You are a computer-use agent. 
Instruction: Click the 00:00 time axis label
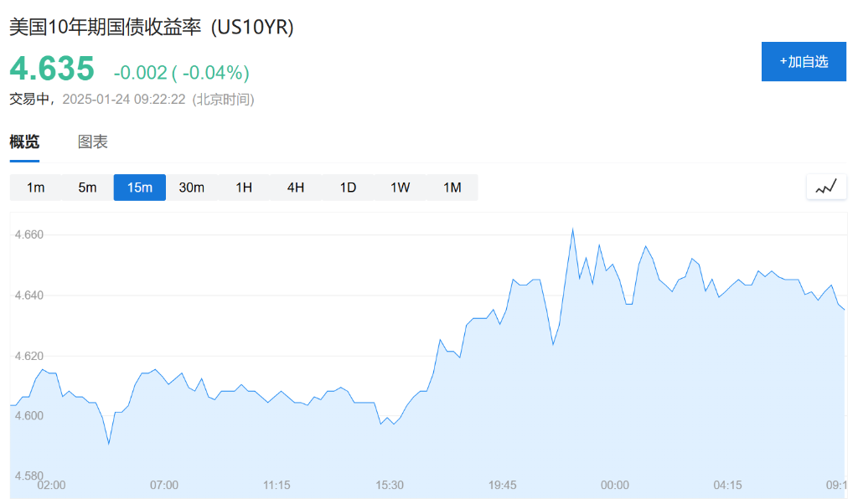click(615, 485)
